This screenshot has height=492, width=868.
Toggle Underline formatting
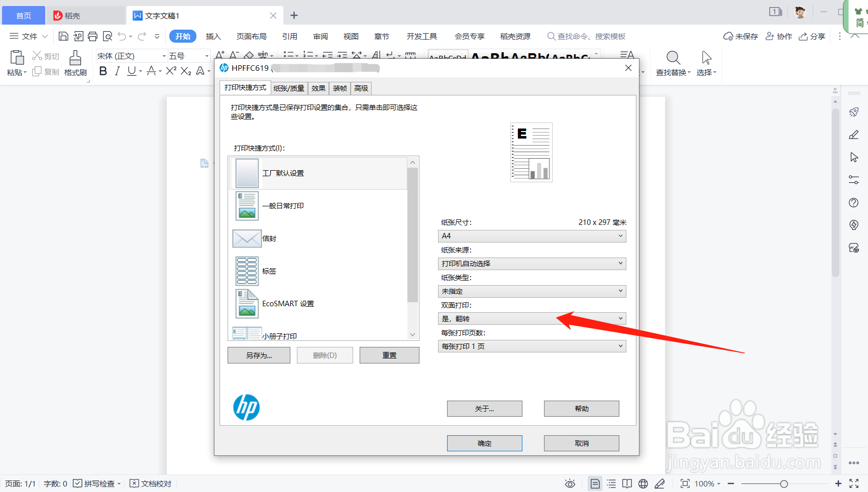[132, 71]
